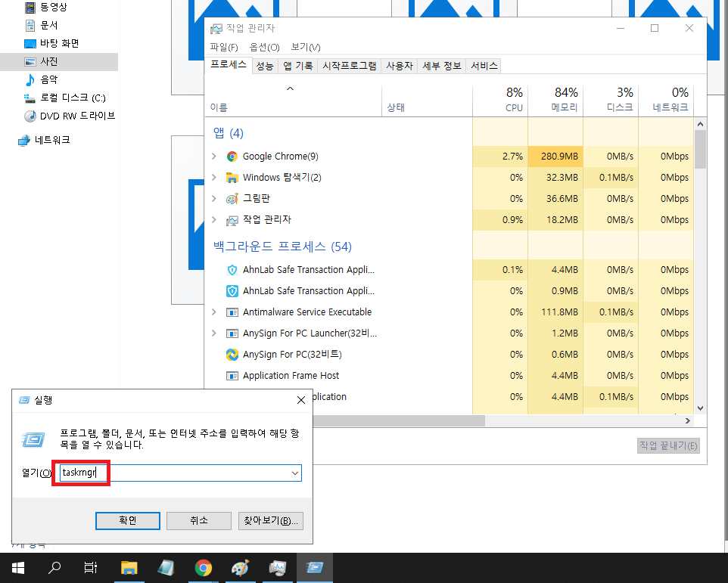Open 파일(F) menu in Task Manager
This screenshot has width=728, height=583.
[x=224, y=47]
